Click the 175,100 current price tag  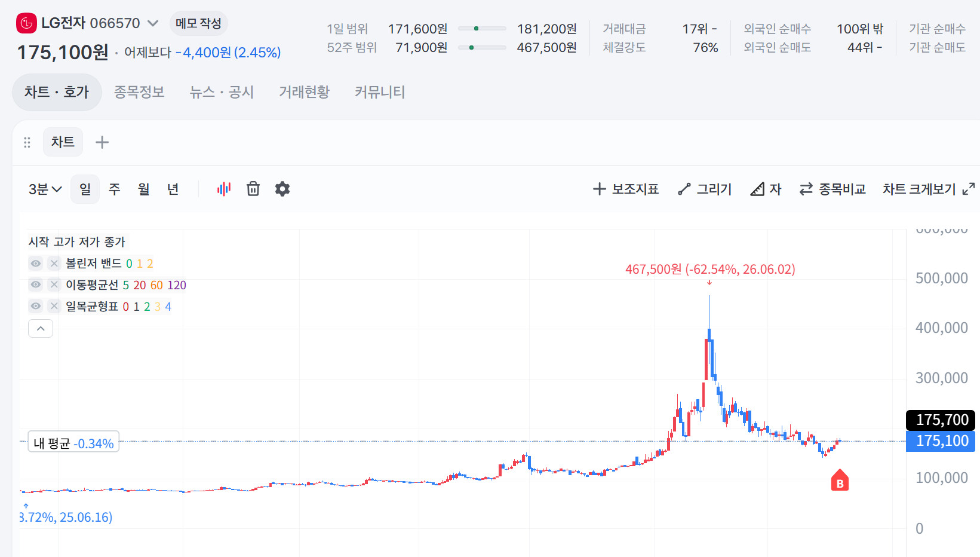point(941,441)
